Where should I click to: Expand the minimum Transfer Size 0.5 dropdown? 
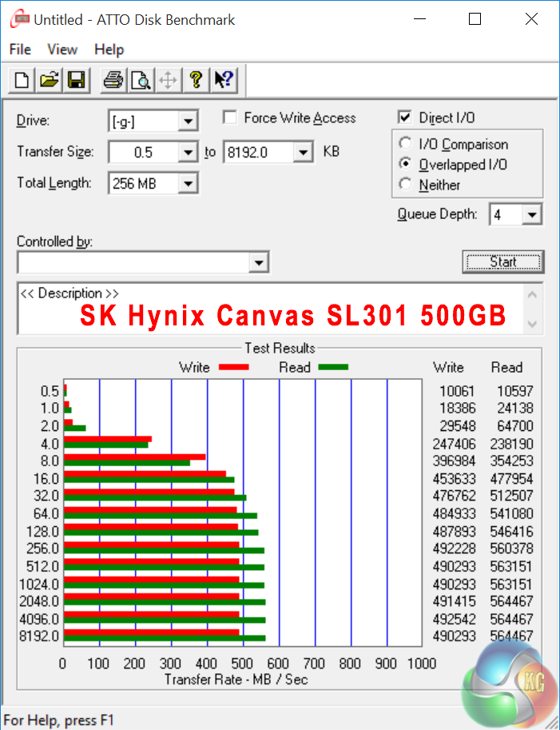188,152
